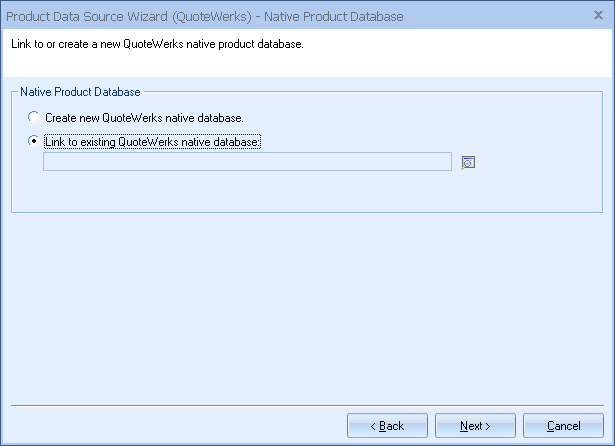Click the right border of the Native Product Database group box
Viewport: 615px width, 446px height.
pyautogui.click(x=603, y=150)
